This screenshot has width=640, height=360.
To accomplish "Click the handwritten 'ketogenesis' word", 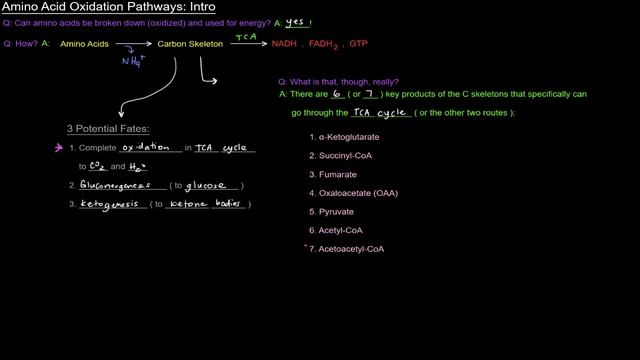I will click(x=109, y=204).
